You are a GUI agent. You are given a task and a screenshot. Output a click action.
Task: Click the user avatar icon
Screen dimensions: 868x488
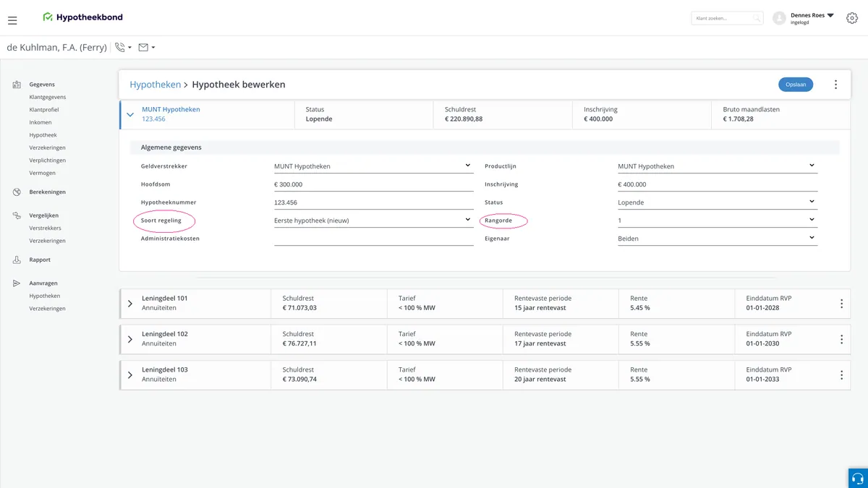coord(779,18)
